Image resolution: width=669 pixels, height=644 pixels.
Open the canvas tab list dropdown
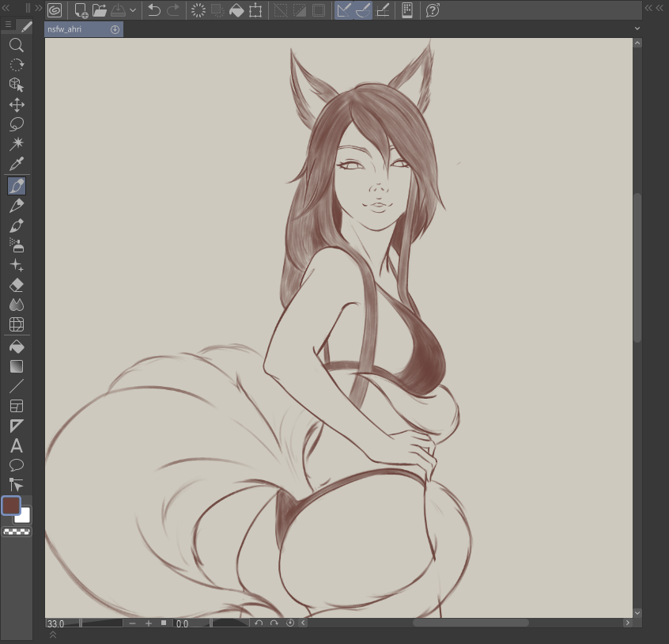637,28
